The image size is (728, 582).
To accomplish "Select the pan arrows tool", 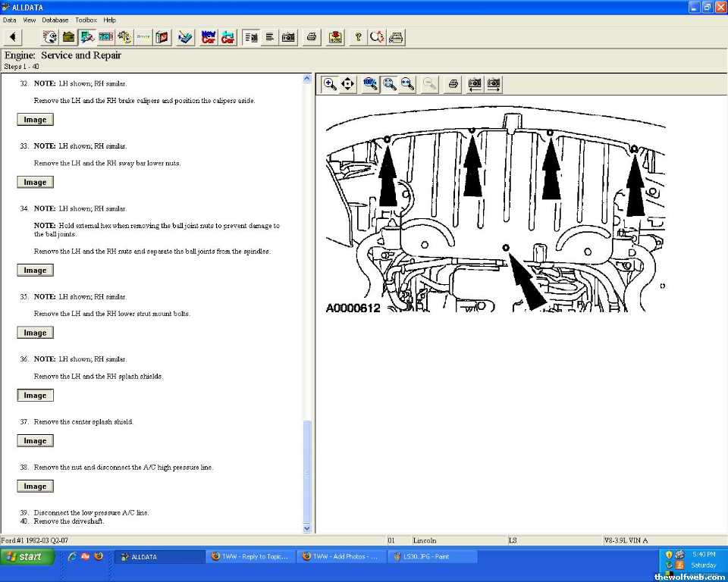I will point(348,84).
